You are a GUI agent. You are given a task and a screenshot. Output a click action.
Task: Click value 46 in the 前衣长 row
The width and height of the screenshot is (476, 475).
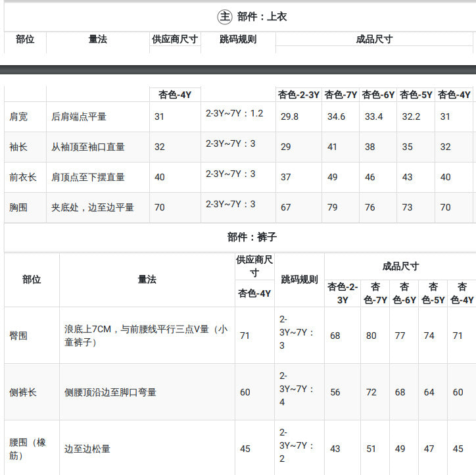369,177
